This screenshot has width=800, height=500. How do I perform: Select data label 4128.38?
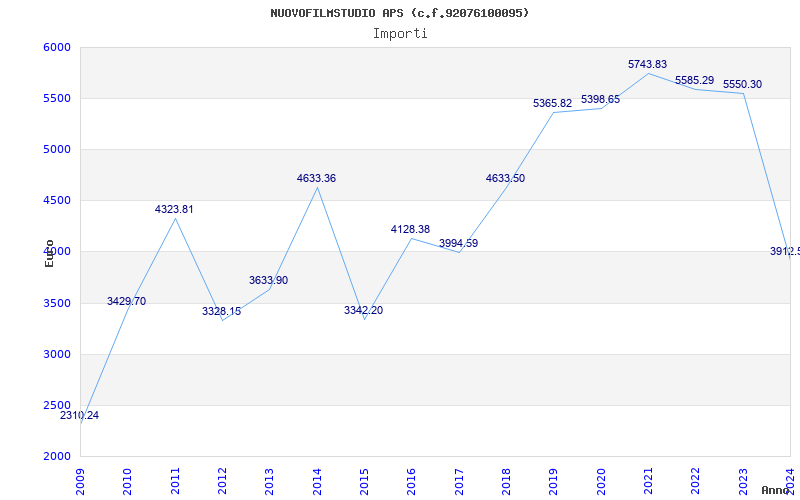coord(410,230)
